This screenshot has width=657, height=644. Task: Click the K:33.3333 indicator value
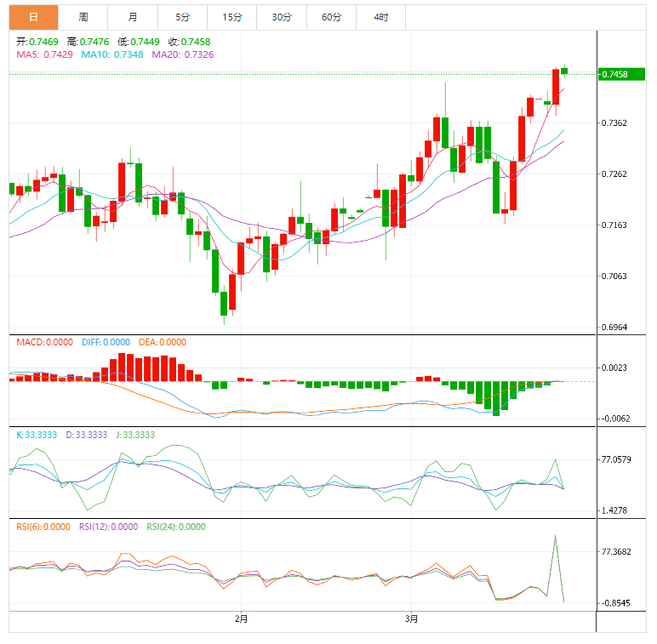pyautogui.click(x=37, y=435)
